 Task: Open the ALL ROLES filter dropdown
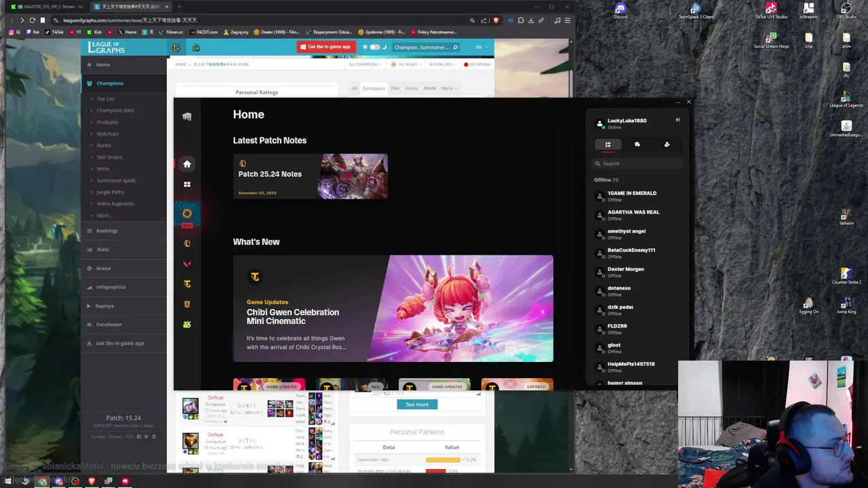coord(405,64)
